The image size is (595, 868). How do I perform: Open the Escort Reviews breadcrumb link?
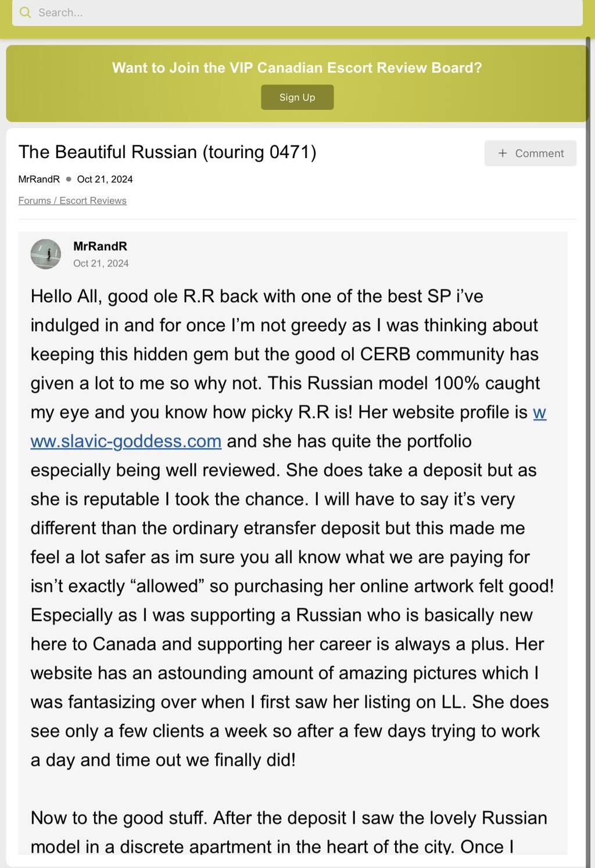pyautogui.click(x=93, y=200)
